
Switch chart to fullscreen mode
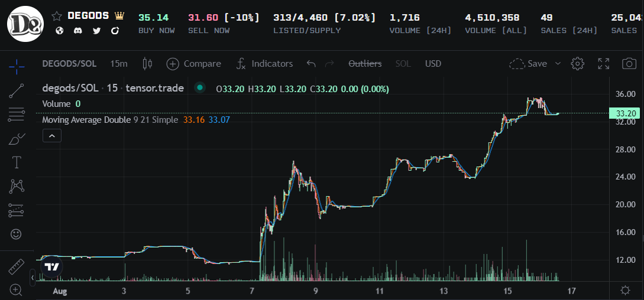pyautogui.click(x=603, y=64)
